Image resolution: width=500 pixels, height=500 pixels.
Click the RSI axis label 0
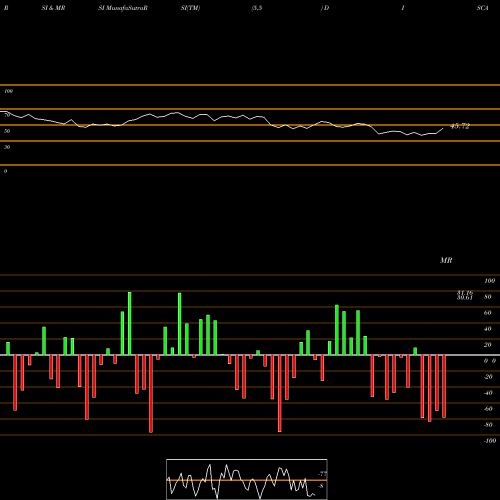pyautogui.click(x=5, y=171)
